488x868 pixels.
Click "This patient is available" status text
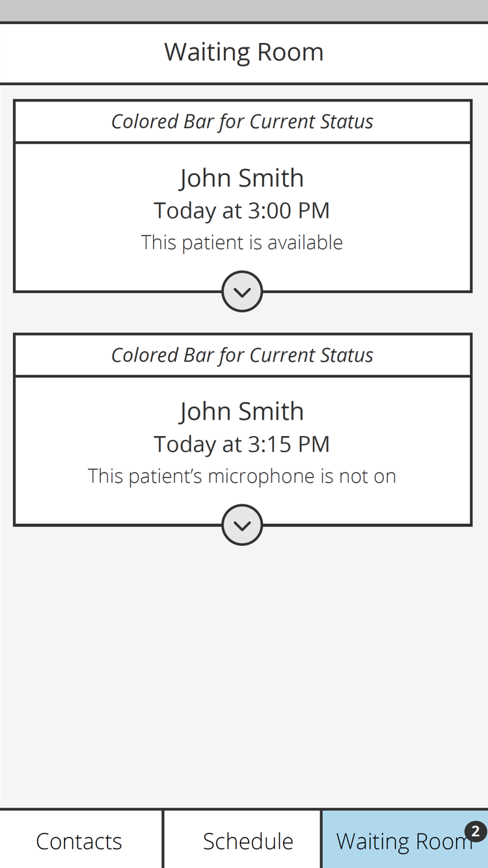[242, 243]
